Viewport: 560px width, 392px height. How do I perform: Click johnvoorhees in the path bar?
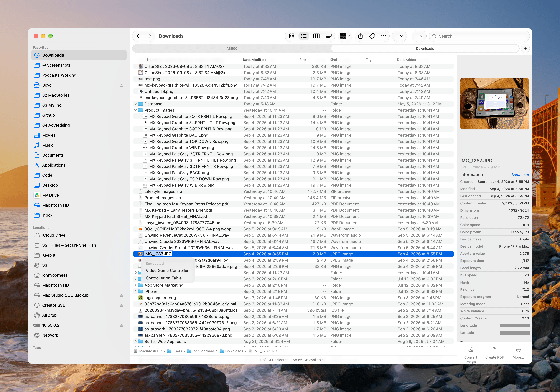click(x=201, y=351)
